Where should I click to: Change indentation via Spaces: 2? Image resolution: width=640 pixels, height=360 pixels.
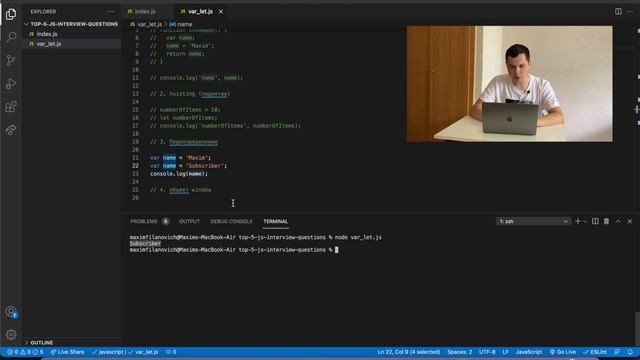point(460,352)
